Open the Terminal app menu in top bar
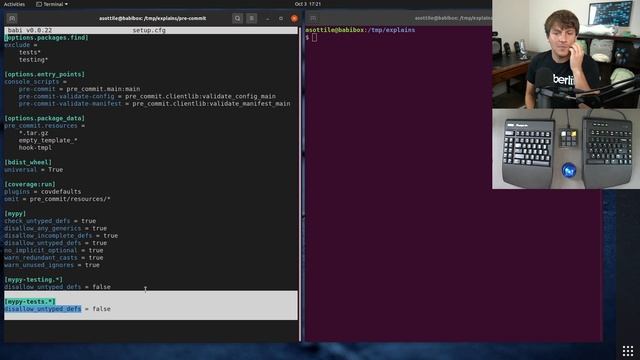This screenshot has height=360, width=640. (52, 4)
